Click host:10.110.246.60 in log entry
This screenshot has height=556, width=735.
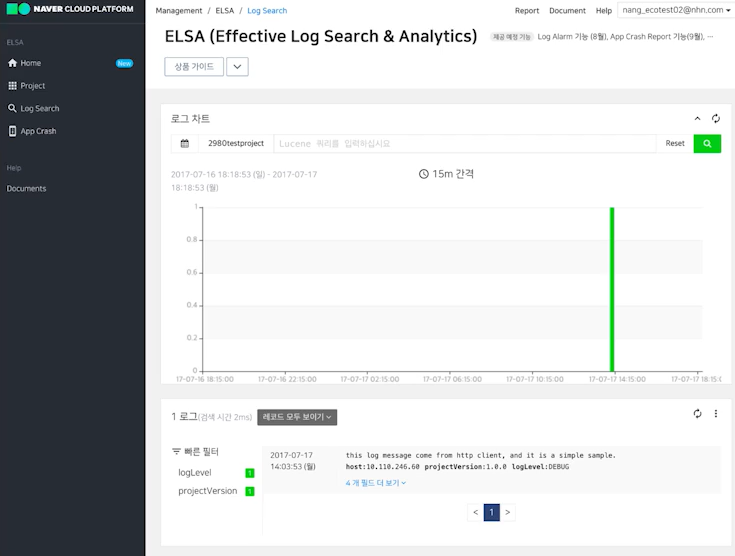(x=382, y=467)
